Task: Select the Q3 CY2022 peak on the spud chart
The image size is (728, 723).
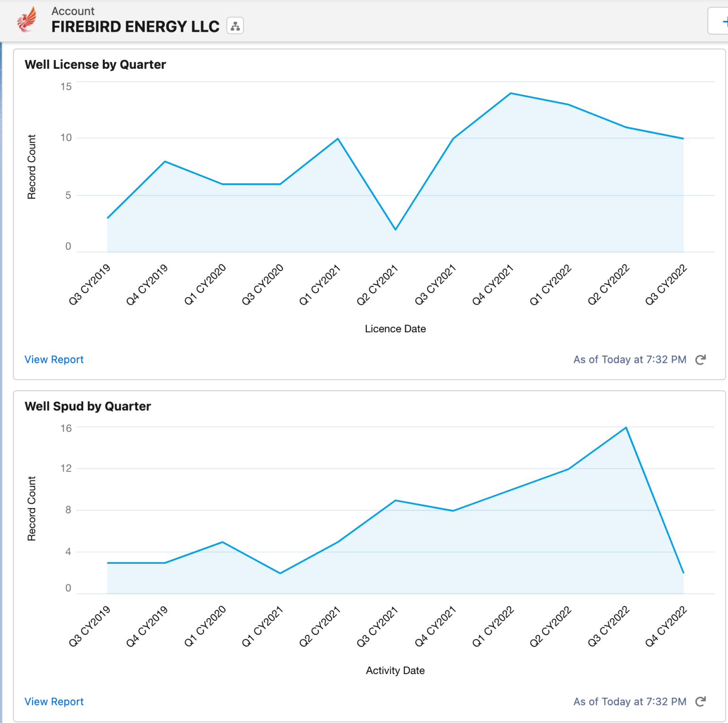Action: [x=625, y=427]
